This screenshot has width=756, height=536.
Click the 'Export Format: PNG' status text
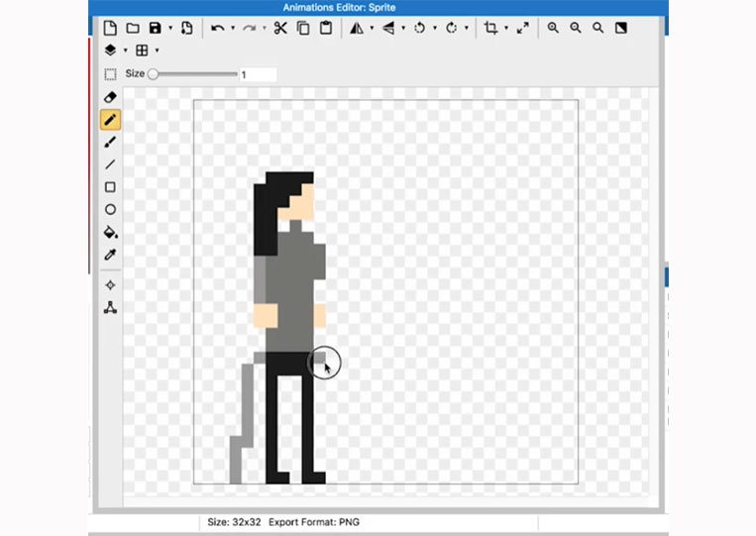(x=314, y=522)
